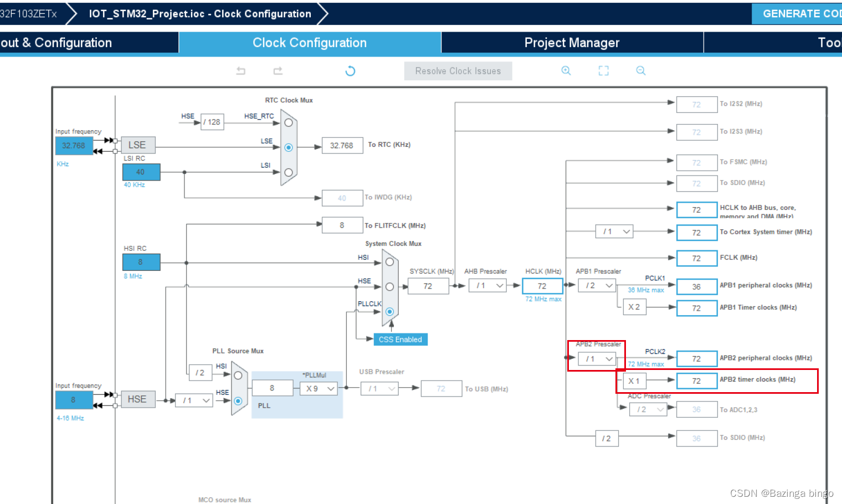The height and width of the screenshot is (504, 842).
Task: Click the undo arrow icon in the toolbar
Action: point(240,71)
